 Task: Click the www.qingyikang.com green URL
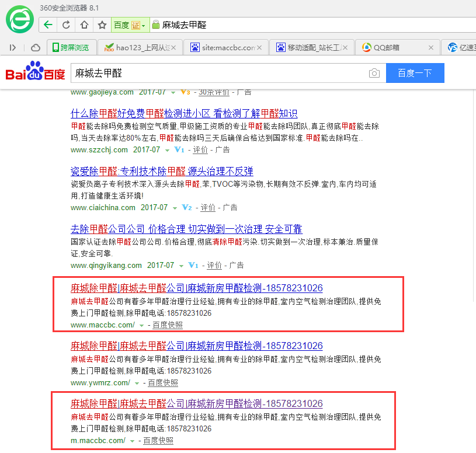click(106, 265)
